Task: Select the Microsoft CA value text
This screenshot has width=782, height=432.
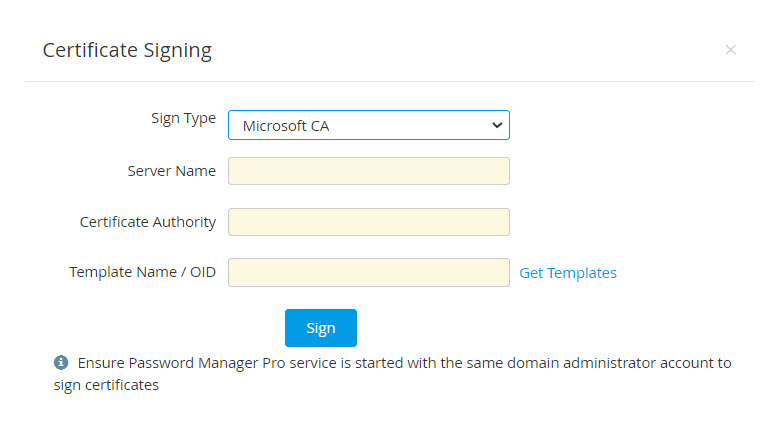Action: [x=286, y=126]
